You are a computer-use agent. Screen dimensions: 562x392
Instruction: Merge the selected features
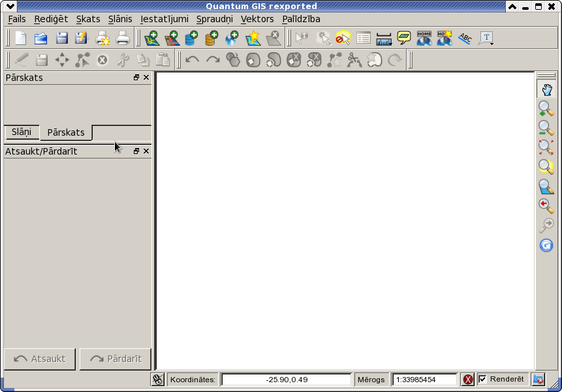(x=375, y=60)
